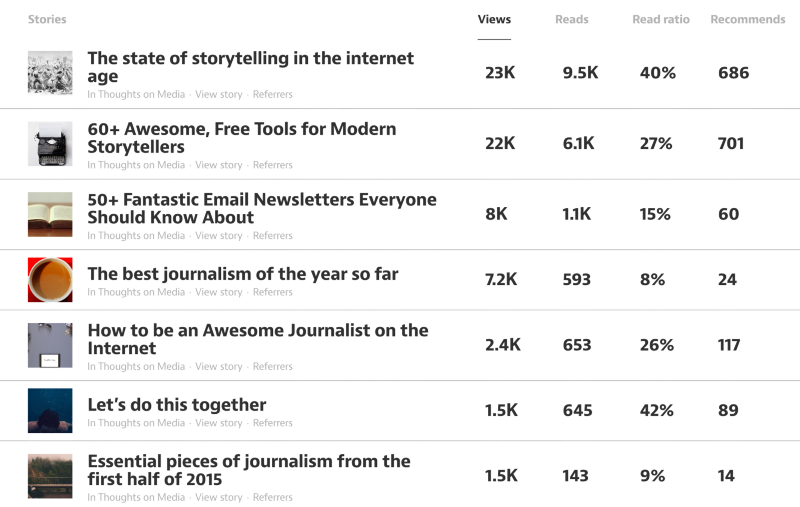
Task: Open In Thoughts on Media under the storytelling story
Action: 136,95
